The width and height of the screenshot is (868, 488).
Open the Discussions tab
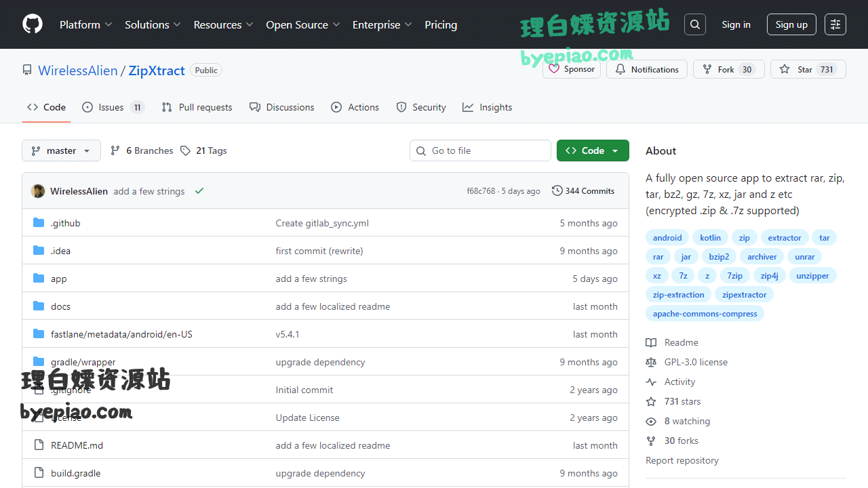coord(282,106)
